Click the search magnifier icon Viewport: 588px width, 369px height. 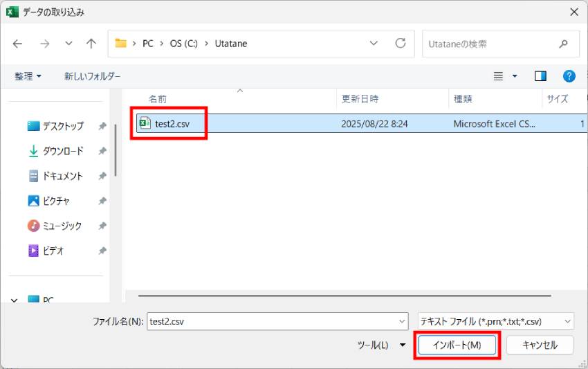pyautogui.click(x=563, y=44)
